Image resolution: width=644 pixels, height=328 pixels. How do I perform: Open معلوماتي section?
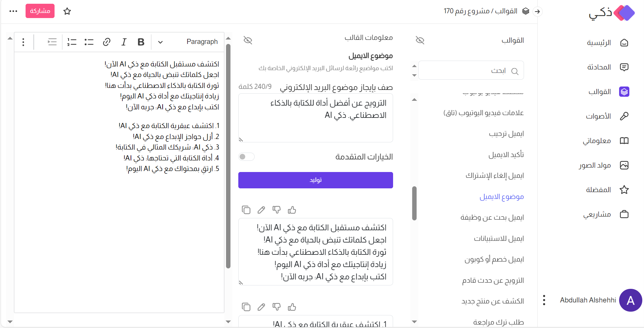pos(606,141)
